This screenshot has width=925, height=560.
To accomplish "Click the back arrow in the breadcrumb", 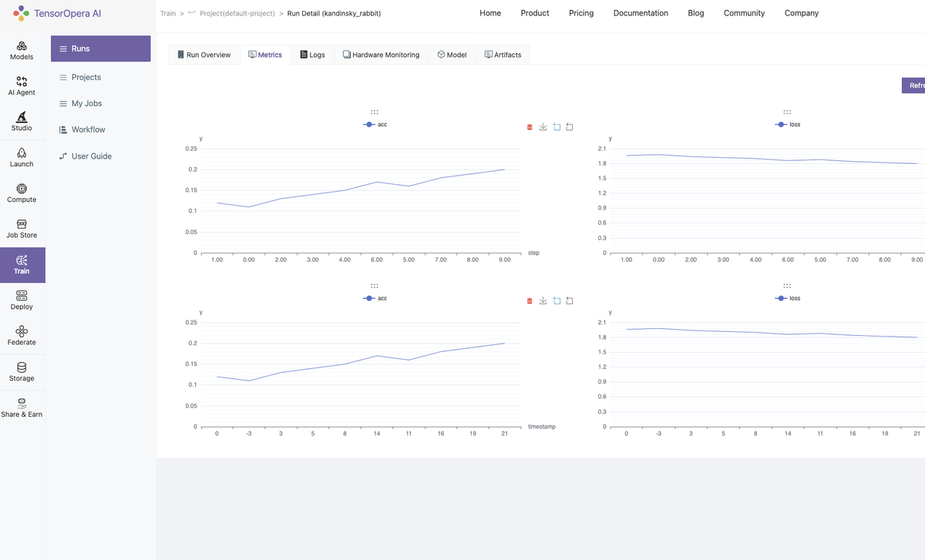I will point(192,13).
